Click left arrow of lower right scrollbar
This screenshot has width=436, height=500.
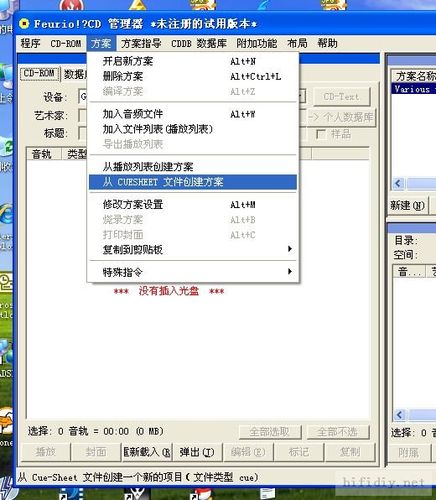(399, 415)
